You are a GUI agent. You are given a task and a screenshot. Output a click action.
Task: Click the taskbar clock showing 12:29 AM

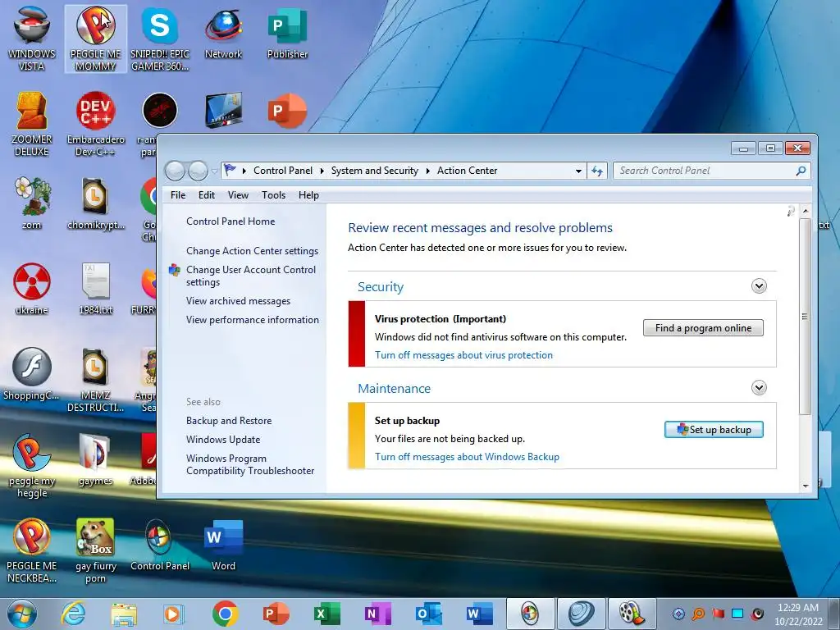[797, 614]
